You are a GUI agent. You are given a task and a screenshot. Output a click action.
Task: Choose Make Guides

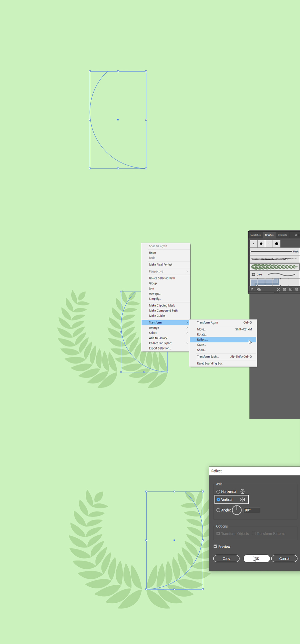(x=165, y=316)
